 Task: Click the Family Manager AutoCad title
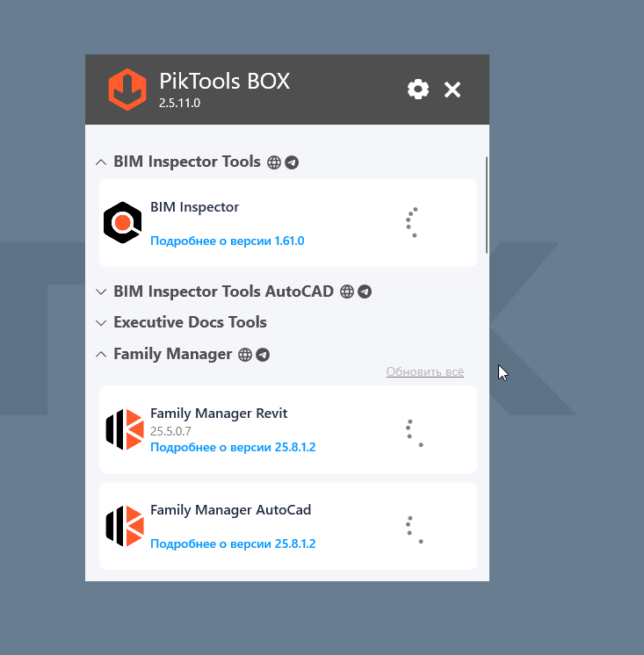click(x=231, y=510)
